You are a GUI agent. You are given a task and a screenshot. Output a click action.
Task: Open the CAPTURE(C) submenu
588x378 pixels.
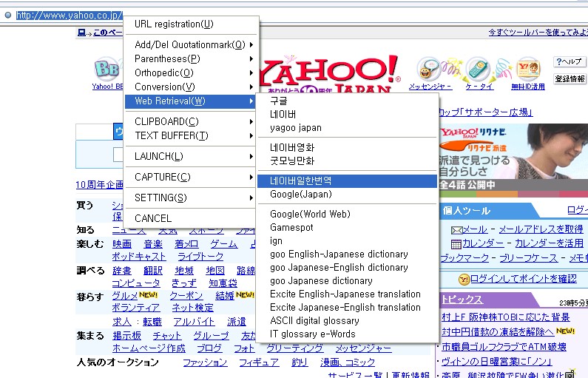tap(192, 177)
